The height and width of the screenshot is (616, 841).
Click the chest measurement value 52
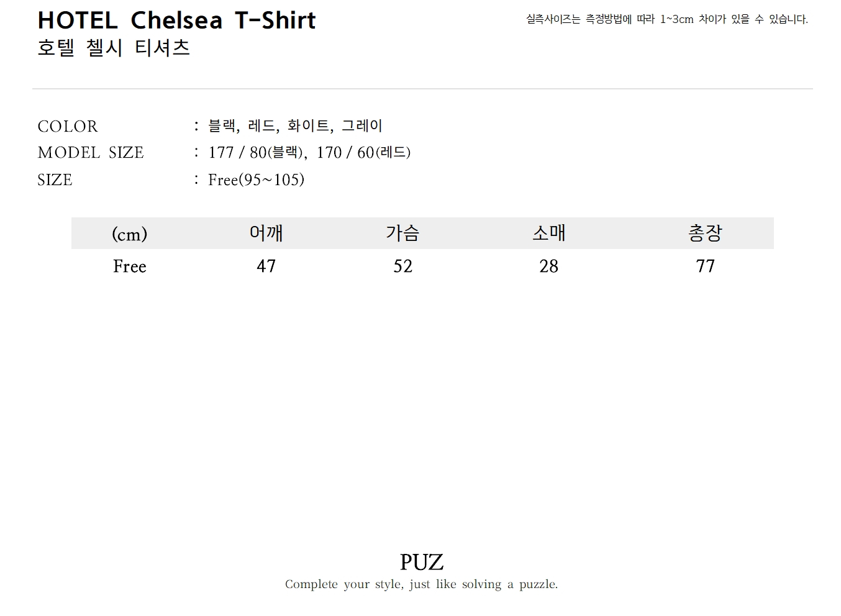pos(402,266)
